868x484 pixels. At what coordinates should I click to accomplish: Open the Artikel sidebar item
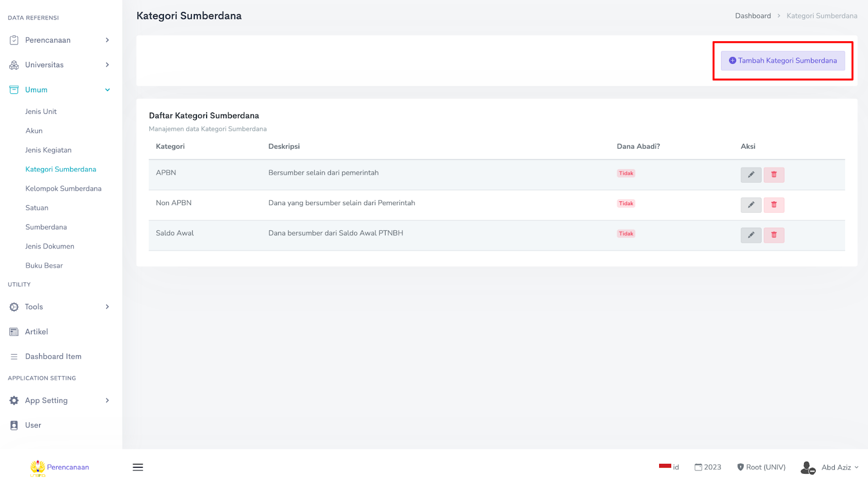[x=36, y=332]
